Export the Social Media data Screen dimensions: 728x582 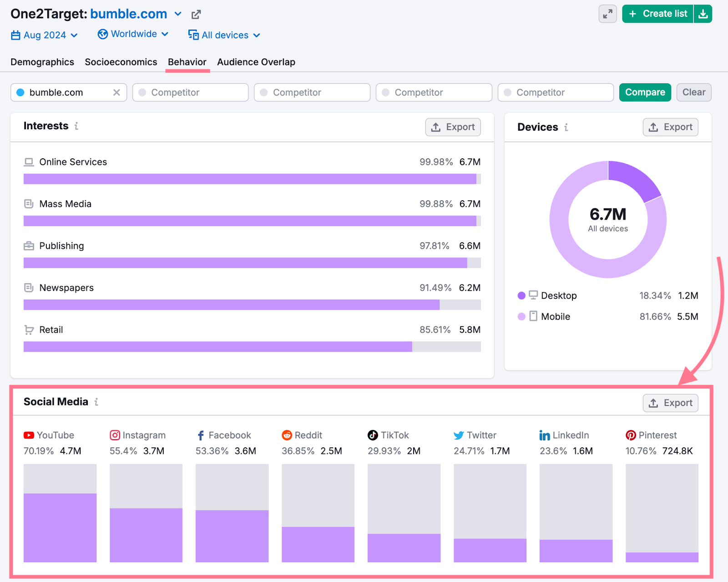coord(670,403)
